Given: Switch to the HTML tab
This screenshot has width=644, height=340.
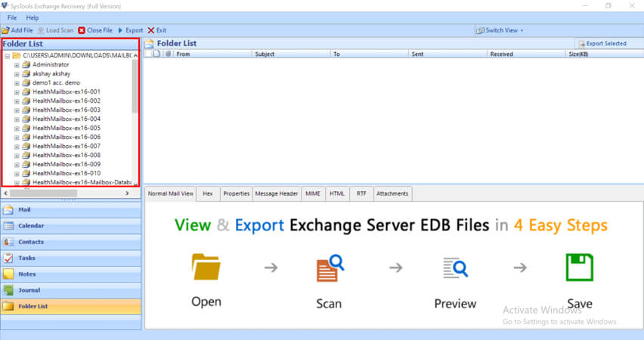Looking at the screenshot, I should tap(337, 193).
